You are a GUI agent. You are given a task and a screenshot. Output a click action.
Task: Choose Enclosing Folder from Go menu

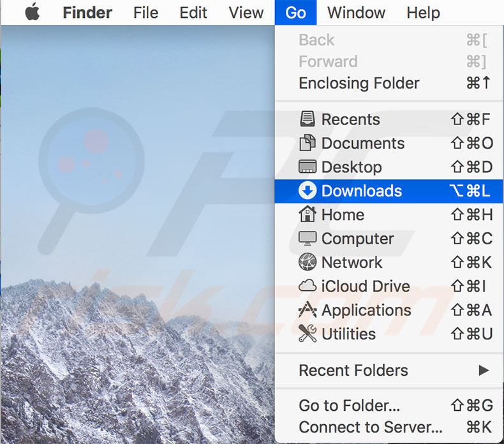pos(389,84)
